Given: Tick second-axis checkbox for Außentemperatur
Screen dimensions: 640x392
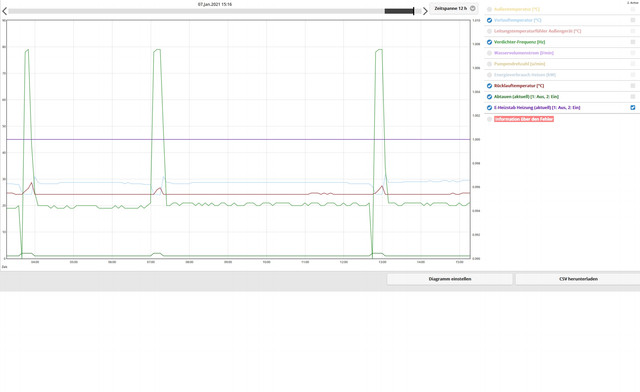Looking at the screenshot, I should tap(633, 9).
